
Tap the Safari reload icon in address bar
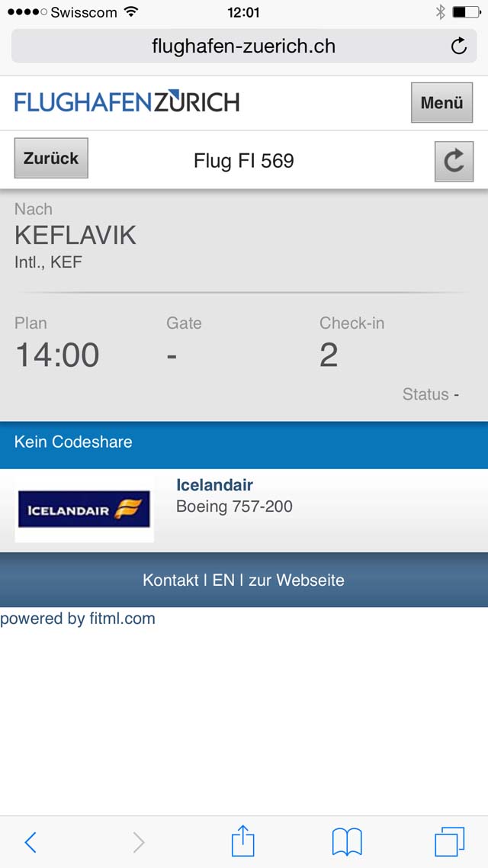tap(458, 46)
